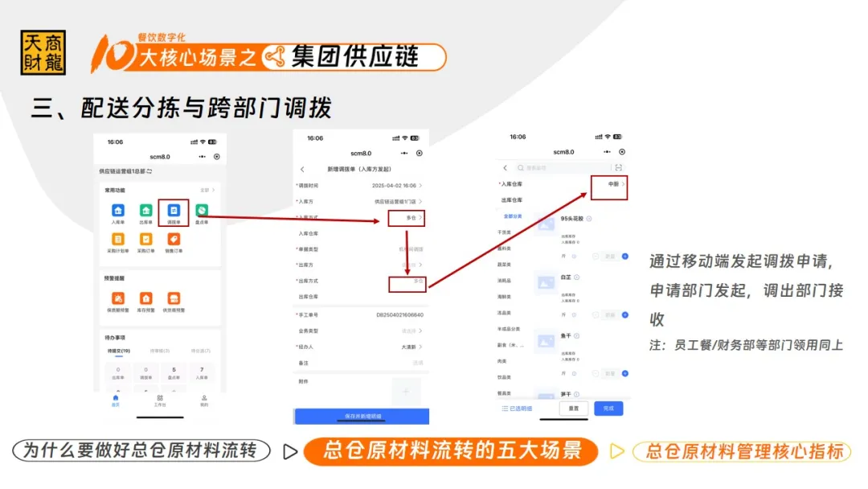The width and height of the screenshot is (868, 489).
Task: Switch to 待收货(7) tab
Action: [200, 351]
